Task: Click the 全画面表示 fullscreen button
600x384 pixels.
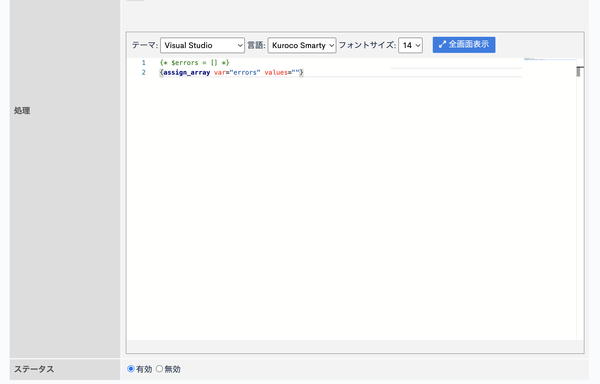Action: 464,44
